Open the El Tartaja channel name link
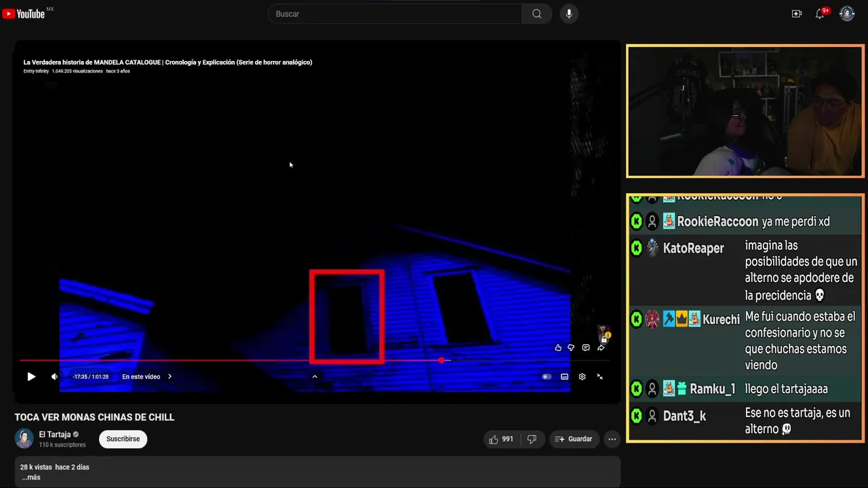Image resolution: width=868 pixels, height=488 pixels. (55, 434)
